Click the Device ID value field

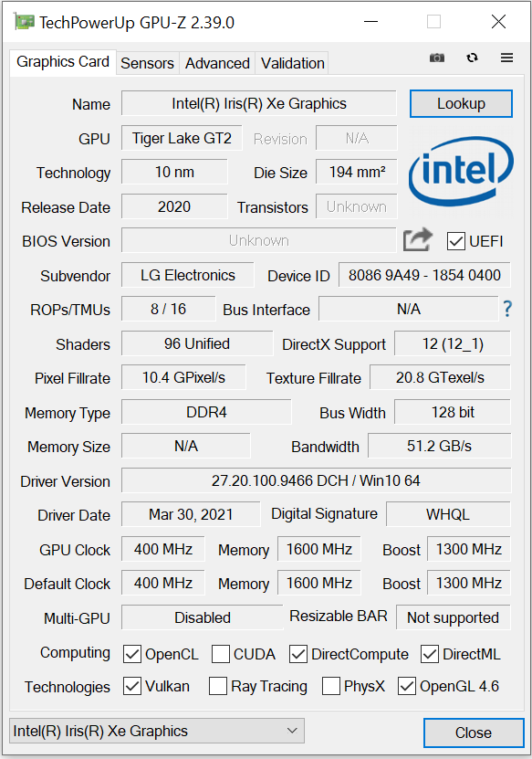pos(424,276)
